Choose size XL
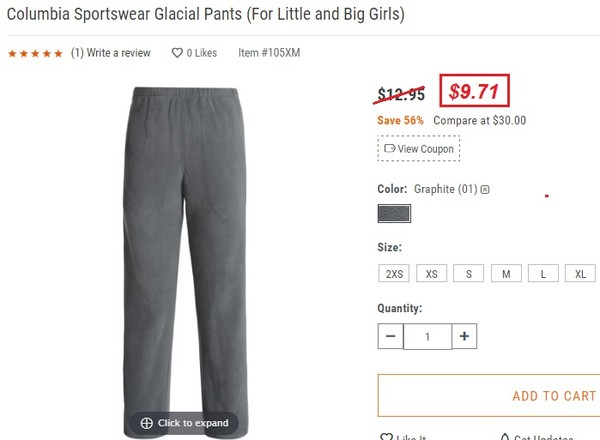 [580, 274]
